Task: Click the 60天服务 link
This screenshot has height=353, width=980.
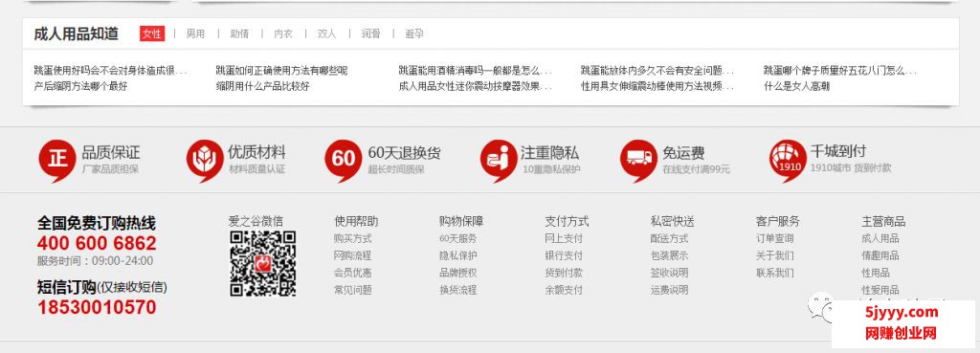Action: (458, 238)
